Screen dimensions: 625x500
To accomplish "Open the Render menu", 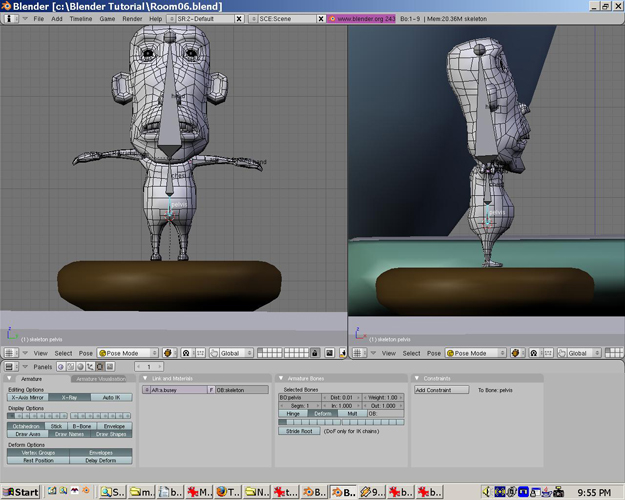I will 132,19.
